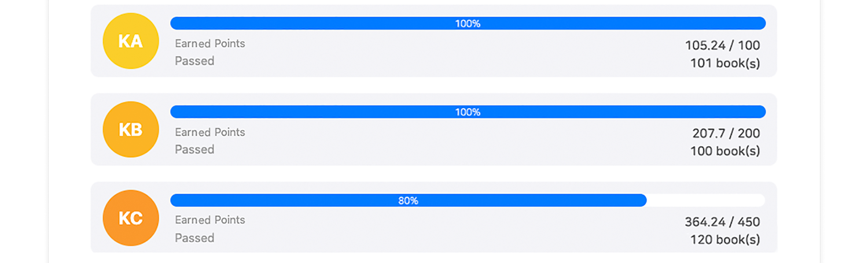
Task: Click the unfilled end of KC progress bar
Action: point(705,201)
